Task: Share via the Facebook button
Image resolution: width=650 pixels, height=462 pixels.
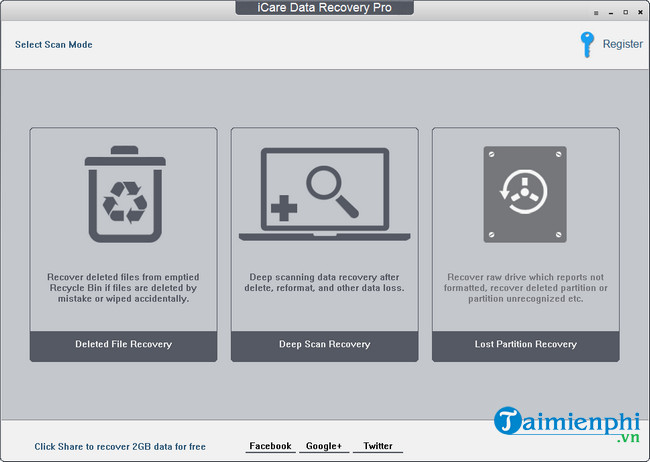Action: tap(270, 446)
